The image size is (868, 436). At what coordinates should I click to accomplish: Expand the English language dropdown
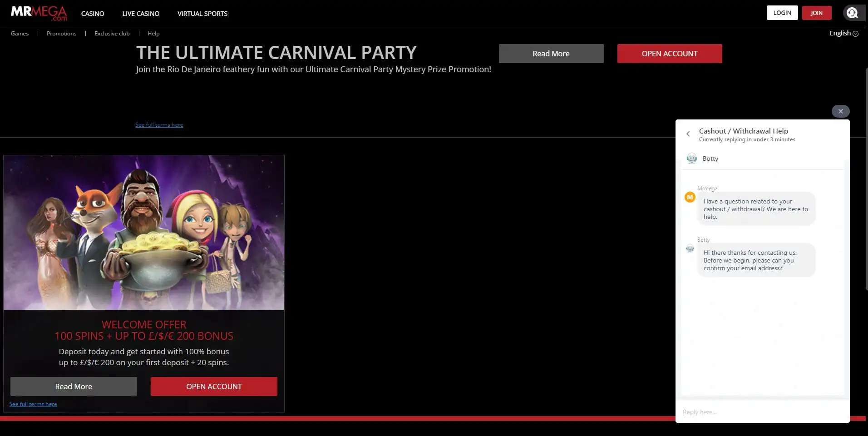pos(843,34)
